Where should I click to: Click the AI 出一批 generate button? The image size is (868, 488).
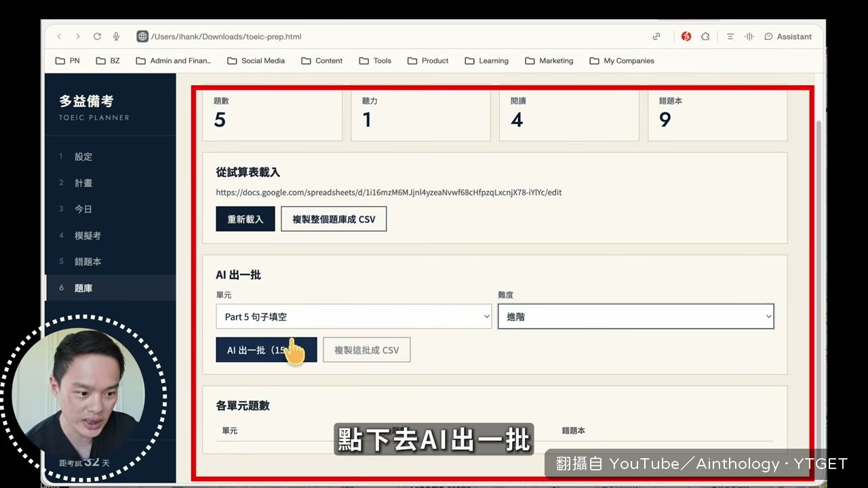(x=267, y=350)
